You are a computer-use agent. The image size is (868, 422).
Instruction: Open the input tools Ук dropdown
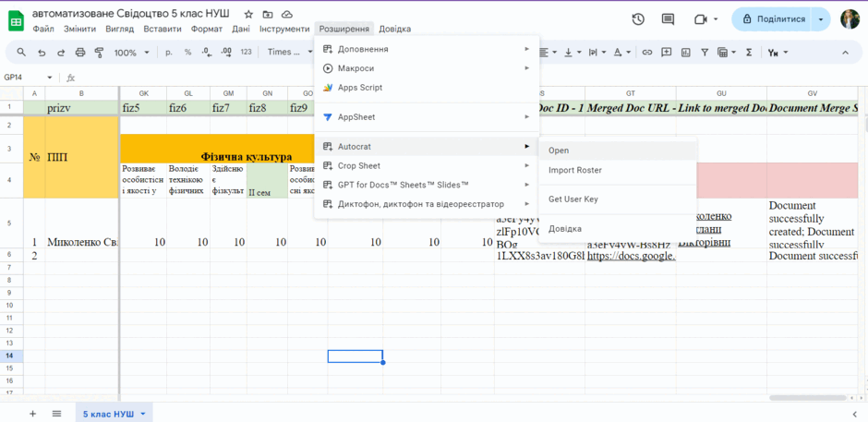(x=778, y=52)
